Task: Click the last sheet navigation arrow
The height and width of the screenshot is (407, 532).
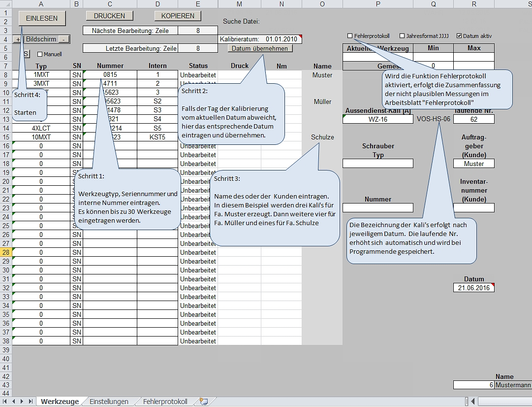Action: 31,402
